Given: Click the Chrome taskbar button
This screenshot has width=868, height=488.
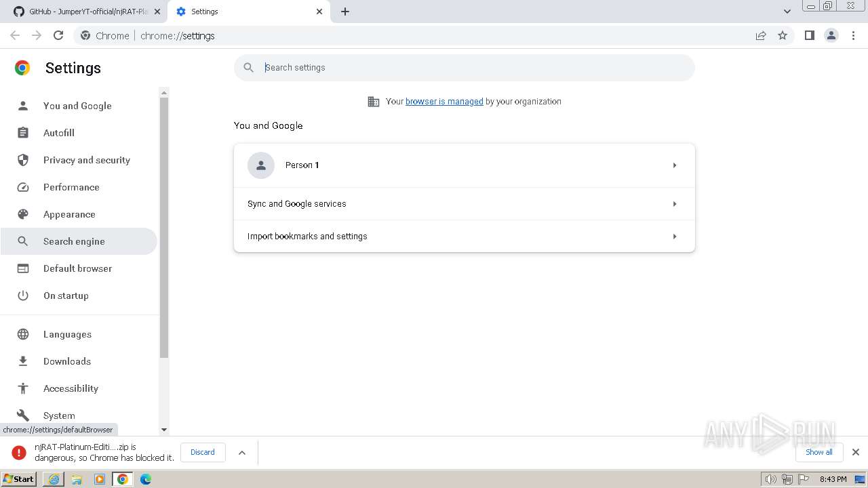Looking at the screenshot, I should coord(123,479).
